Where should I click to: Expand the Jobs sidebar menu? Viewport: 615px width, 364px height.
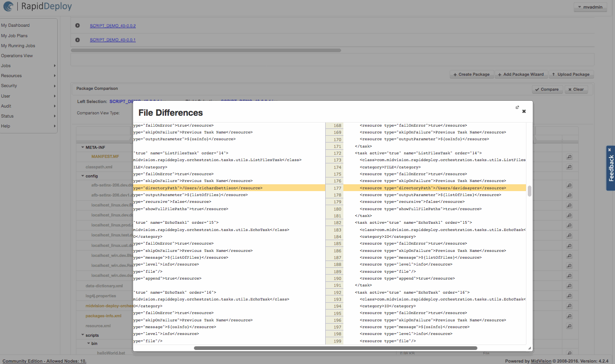(28, 66)
